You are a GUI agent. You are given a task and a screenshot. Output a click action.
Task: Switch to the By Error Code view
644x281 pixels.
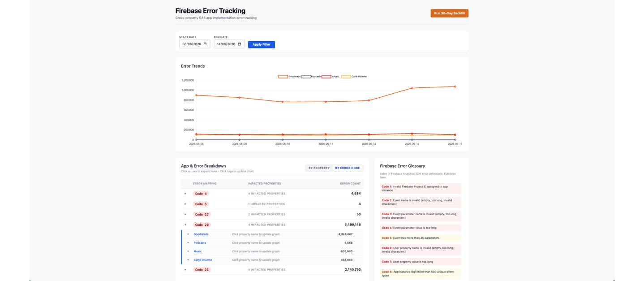click(348, 168)
